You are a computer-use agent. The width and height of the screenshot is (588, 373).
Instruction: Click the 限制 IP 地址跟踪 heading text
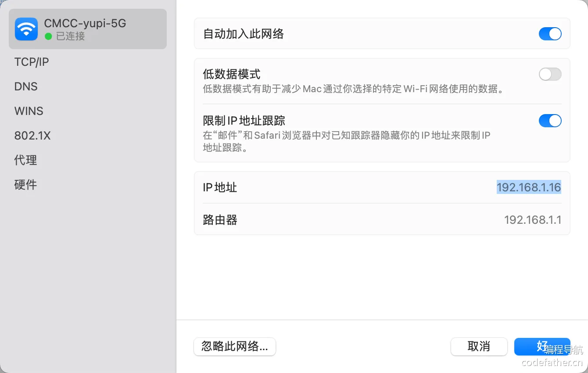(x=244, y=120)
